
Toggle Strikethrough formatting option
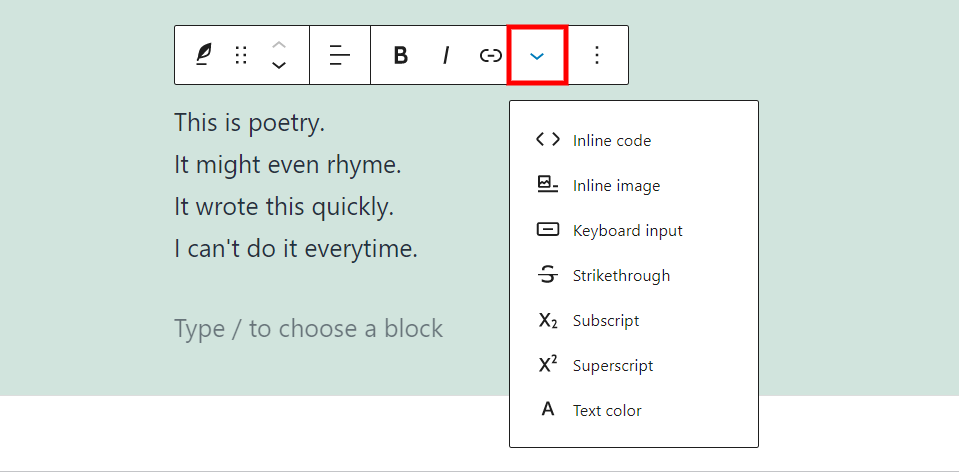point(621,276)
